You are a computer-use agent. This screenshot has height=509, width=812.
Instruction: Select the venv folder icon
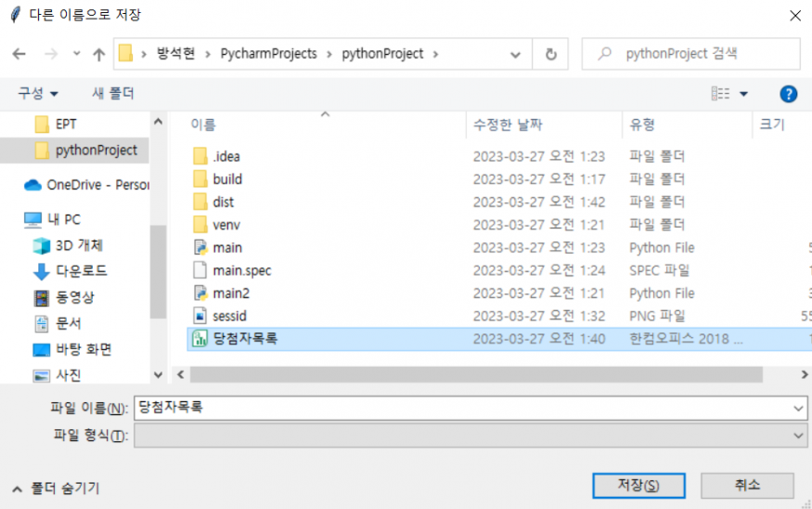tap(200, 225)
